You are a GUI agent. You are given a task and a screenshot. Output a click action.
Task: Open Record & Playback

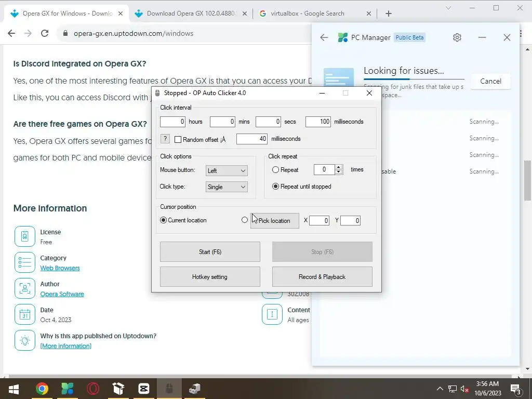tap(322, 277)
